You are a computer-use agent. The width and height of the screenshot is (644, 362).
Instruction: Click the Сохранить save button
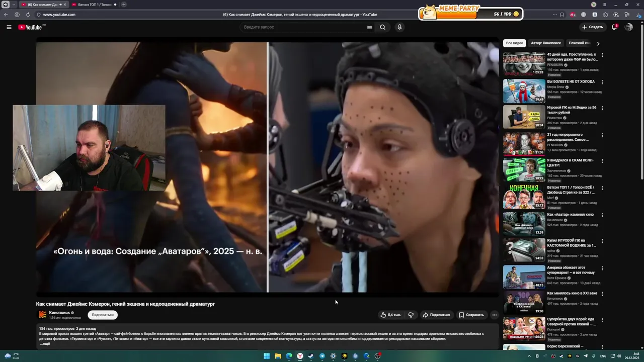pyautogui.click(x=471, y=315)
